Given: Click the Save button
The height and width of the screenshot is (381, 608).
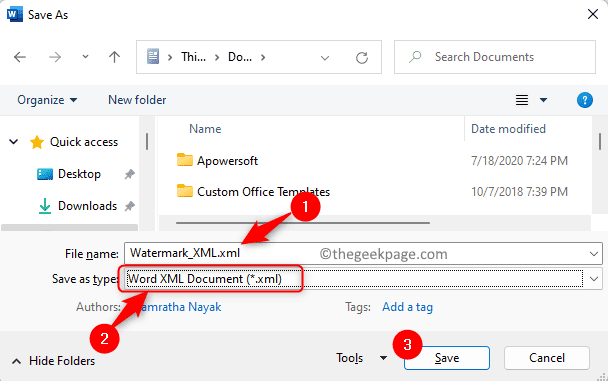Looking at the screenshot, I should [447, 358].
